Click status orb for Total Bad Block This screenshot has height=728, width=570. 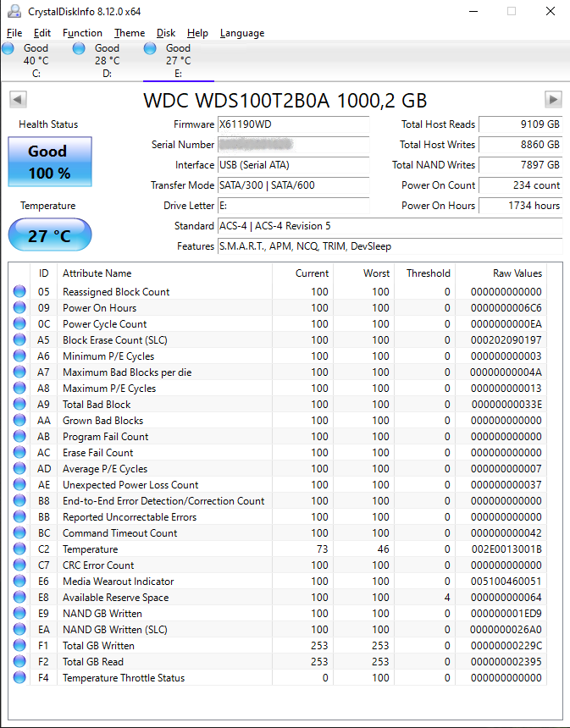point(19,404)
